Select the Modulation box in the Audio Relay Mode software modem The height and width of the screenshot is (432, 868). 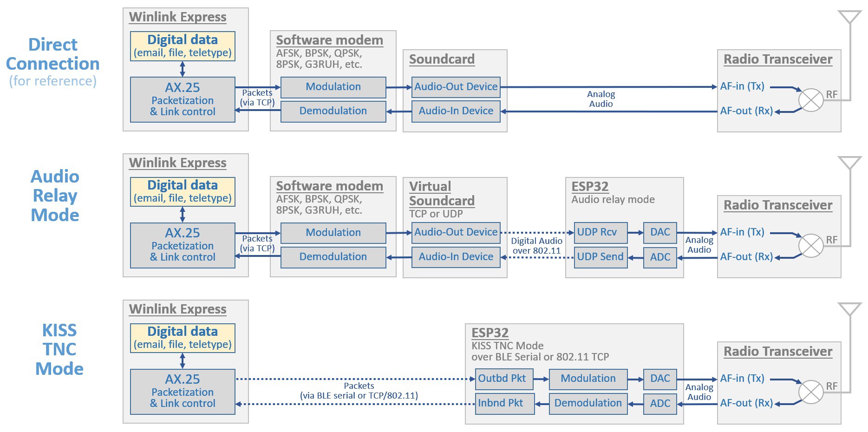[x=333, y=233]
